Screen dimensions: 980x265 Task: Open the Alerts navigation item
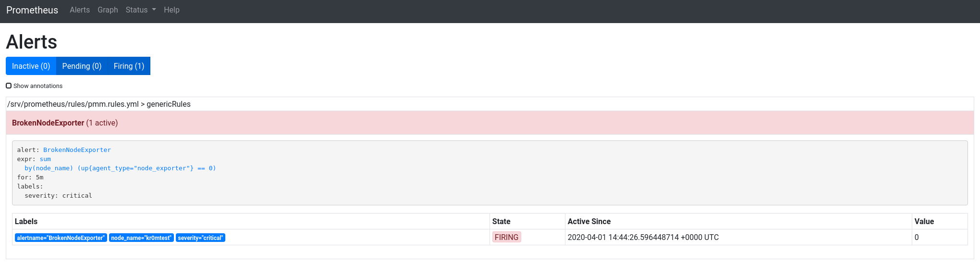tap(80, 10)
